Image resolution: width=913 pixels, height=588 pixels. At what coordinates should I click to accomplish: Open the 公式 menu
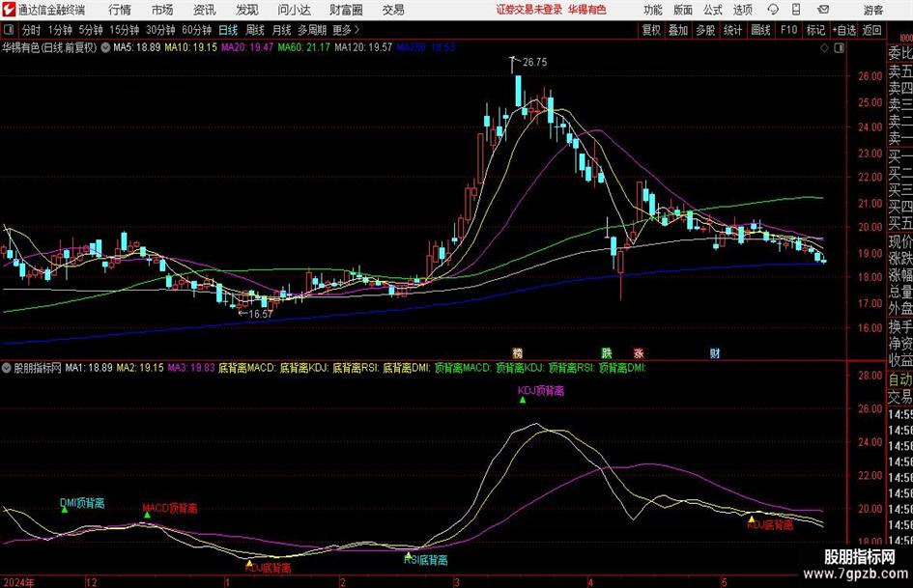point(713,10)
